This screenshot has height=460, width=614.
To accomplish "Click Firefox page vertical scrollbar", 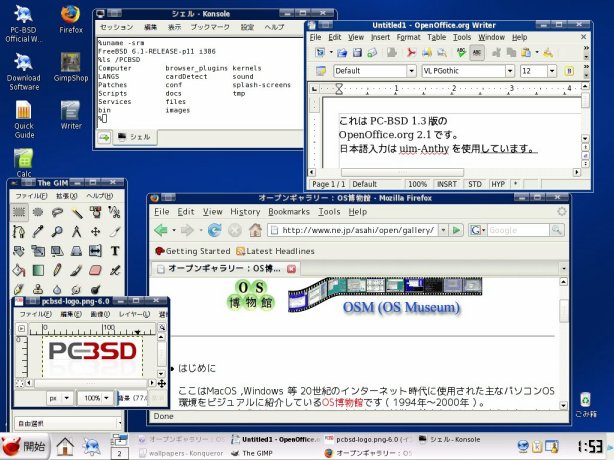I will [x=563, y=311].
